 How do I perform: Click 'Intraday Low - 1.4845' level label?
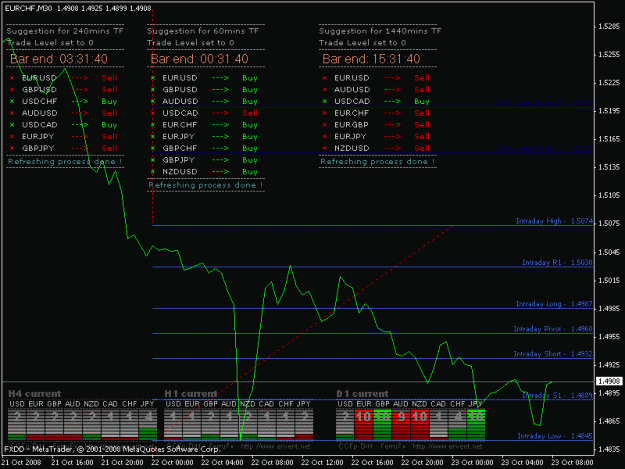point(555,436)
